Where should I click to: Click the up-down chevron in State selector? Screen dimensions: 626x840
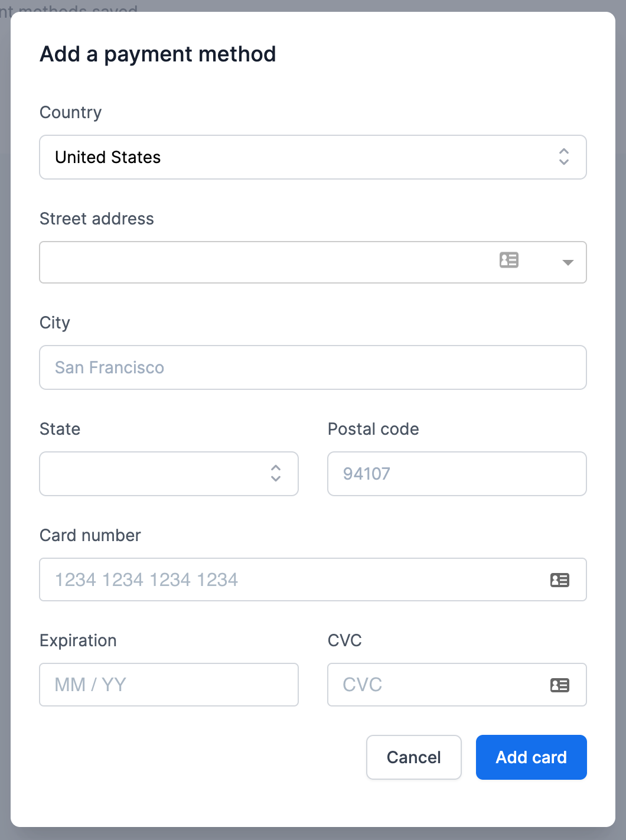[276, 473]
